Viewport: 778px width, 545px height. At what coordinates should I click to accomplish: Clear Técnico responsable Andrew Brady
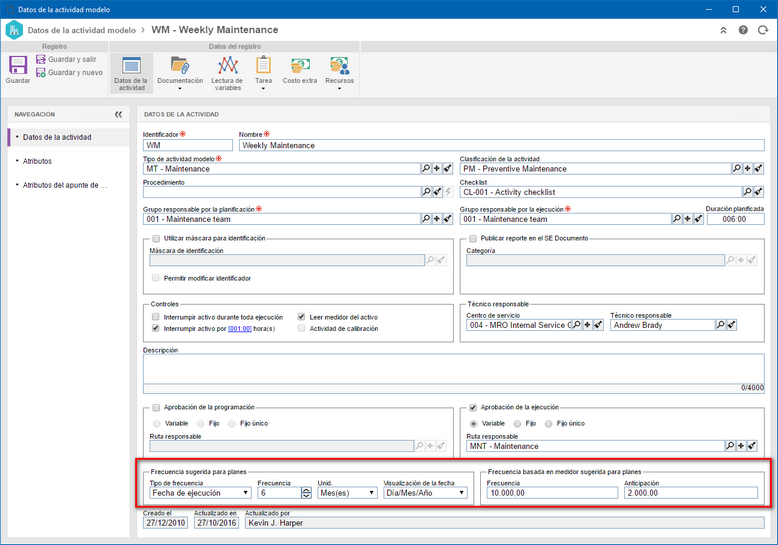point(731,325)
